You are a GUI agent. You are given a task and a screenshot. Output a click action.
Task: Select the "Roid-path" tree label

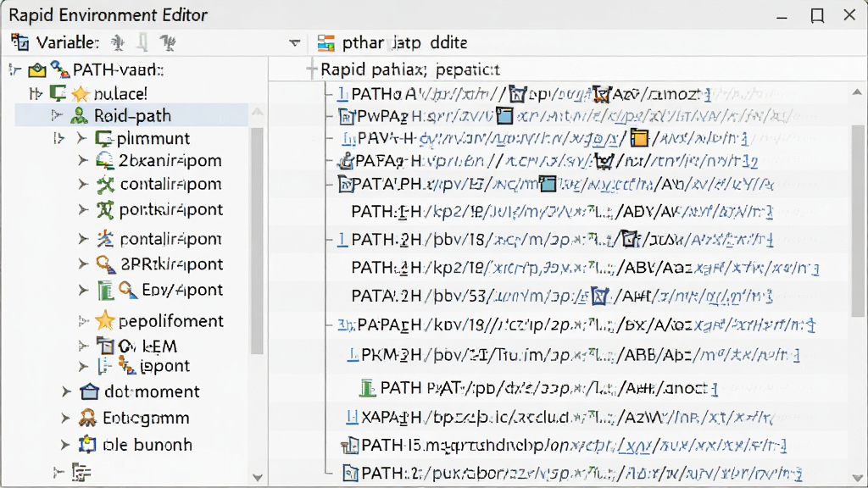pos(132,115)
